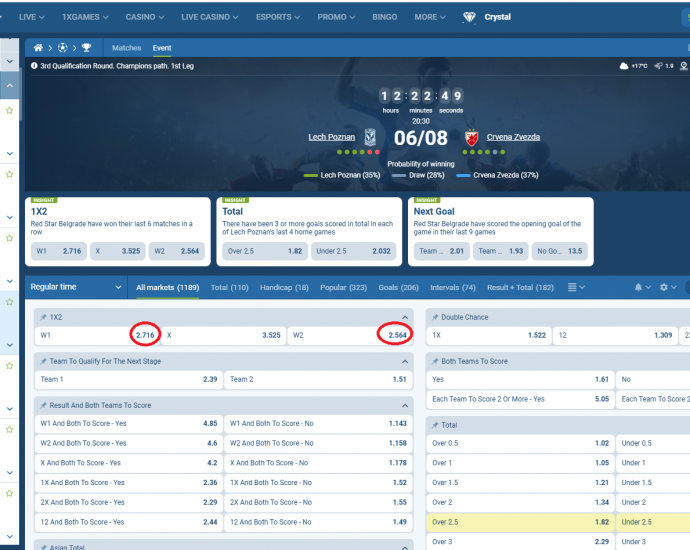The width and height of the screenshot is (690, 550).
Task: Select All markets (1189) tab
Action: point(168,287)
